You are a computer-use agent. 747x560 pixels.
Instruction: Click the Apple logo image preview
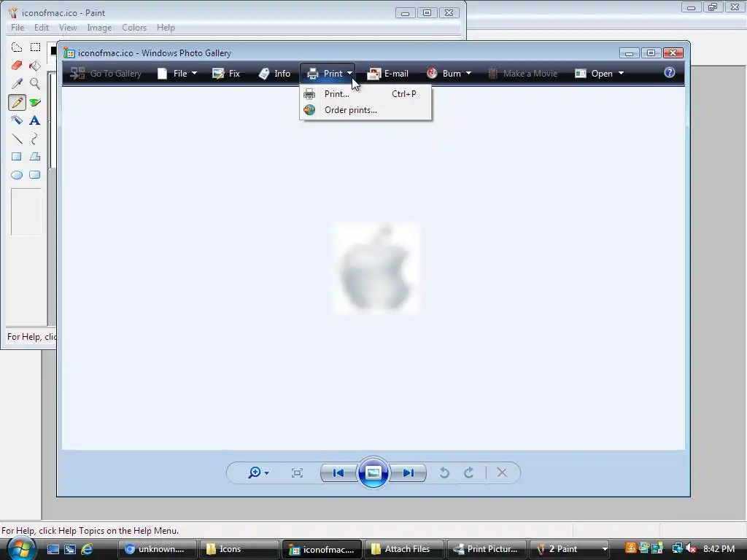point(376,269)
